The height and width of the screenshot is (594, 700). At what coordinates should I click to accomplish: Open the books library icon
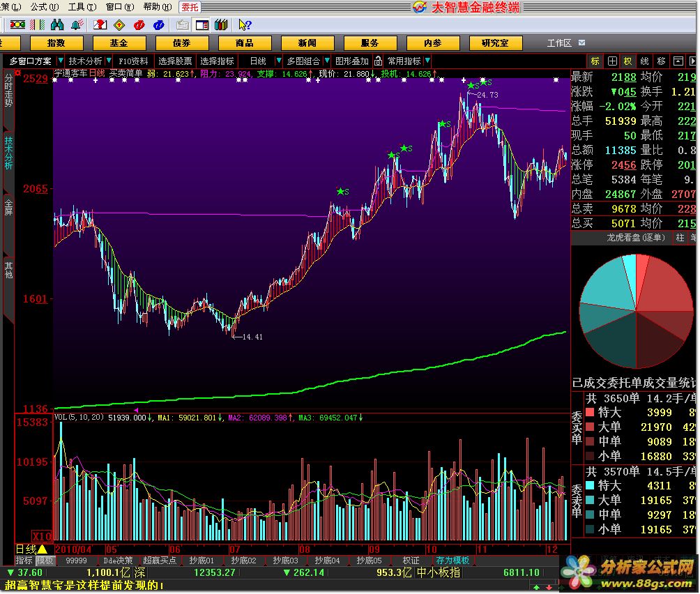click(221, 25)
